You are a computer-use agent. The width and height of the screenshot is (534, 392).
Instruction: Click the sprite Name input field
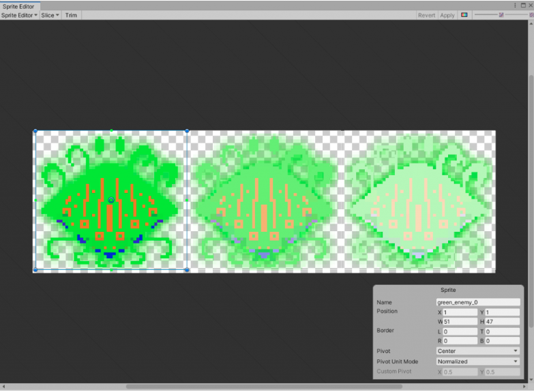tap(477, 302)
